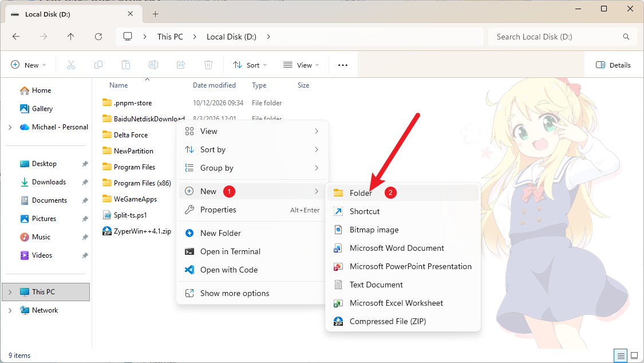The width and height of the screenshot is (644, 363).
Task: Sort by the Date modified column header
Action: coord(215,85)
